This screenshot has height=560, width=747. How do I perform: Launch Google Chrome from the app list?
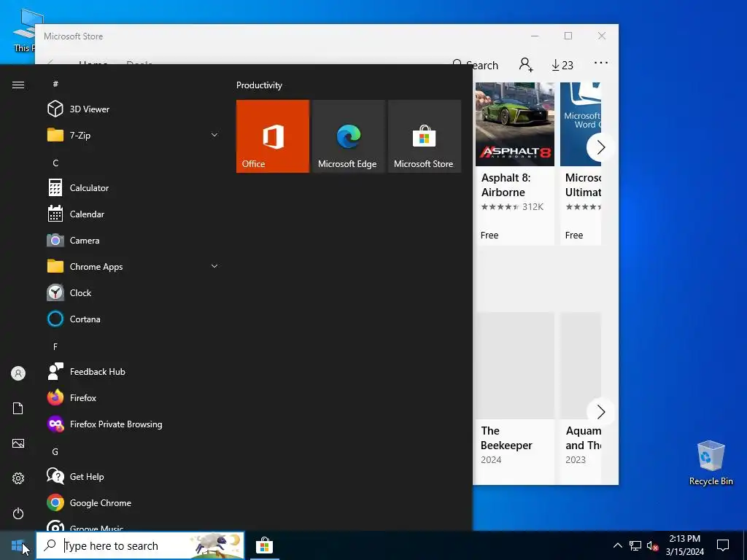coord(133,502)
